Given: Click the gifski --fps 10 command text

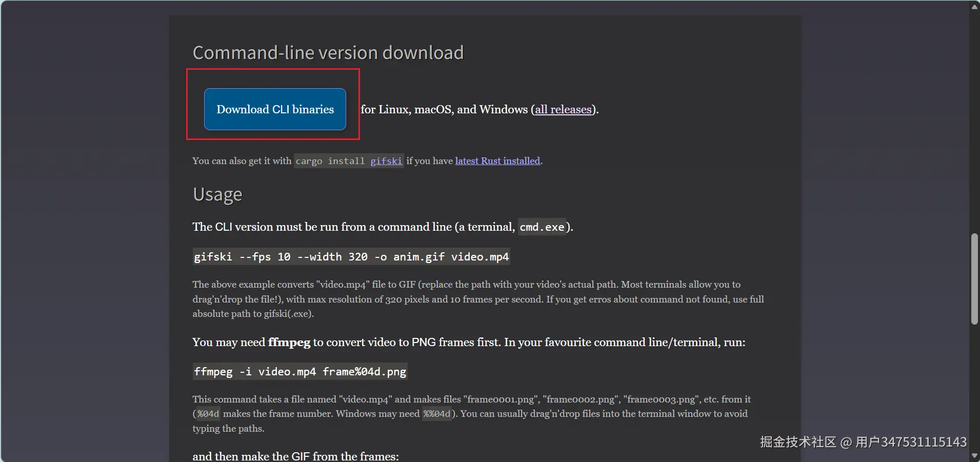Looking at the screenshot, I should coord(351,257).
